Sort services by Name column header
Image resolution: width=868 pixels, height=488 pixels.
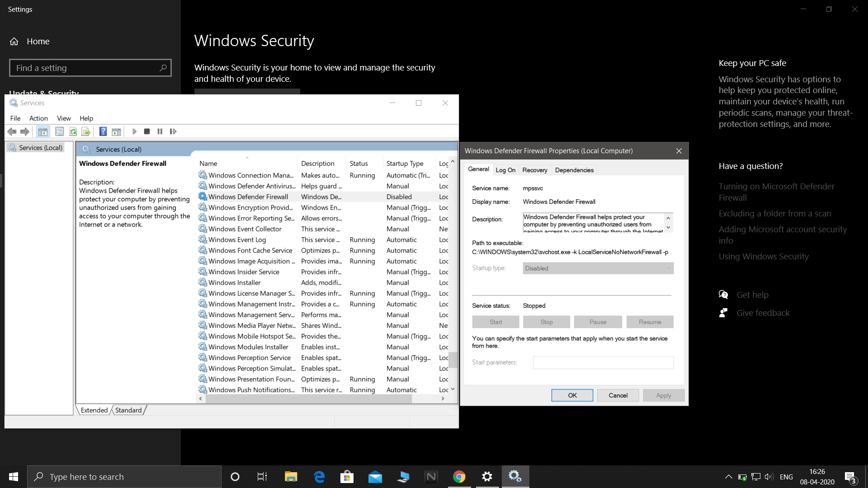coord(247,164)
